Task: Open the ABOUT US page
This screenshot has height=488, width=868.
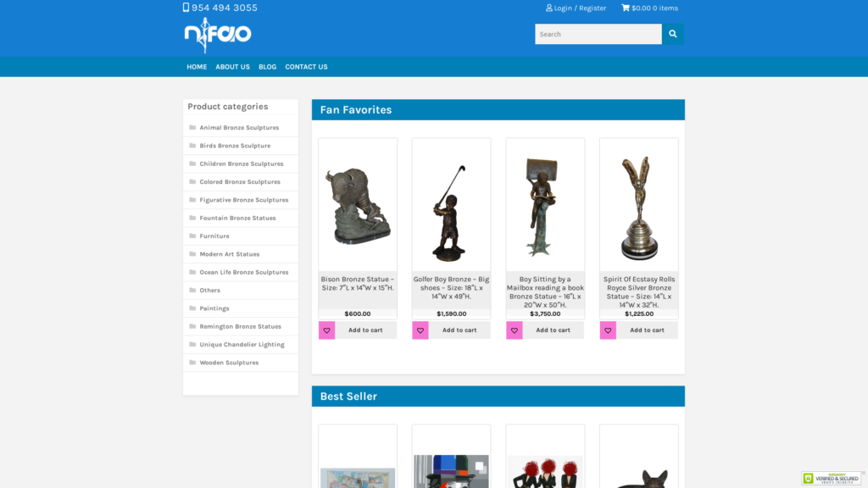Action: click(x=232, y=67)
